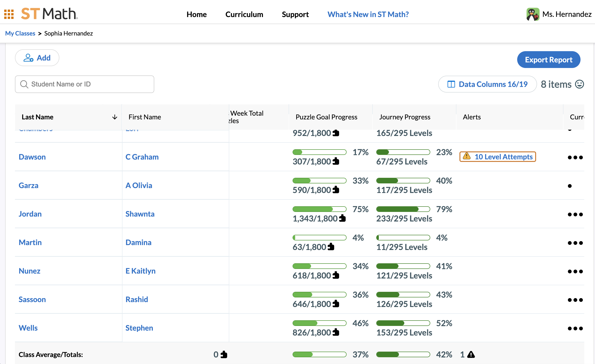Click the alert triangle in Class Average row

coord(471,355)
